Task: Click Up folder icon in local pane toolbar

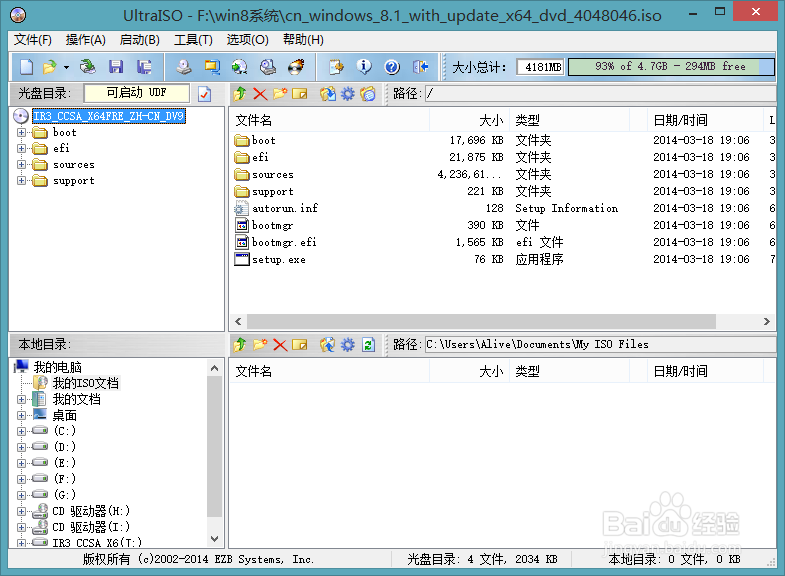Action: coord(240,345)
